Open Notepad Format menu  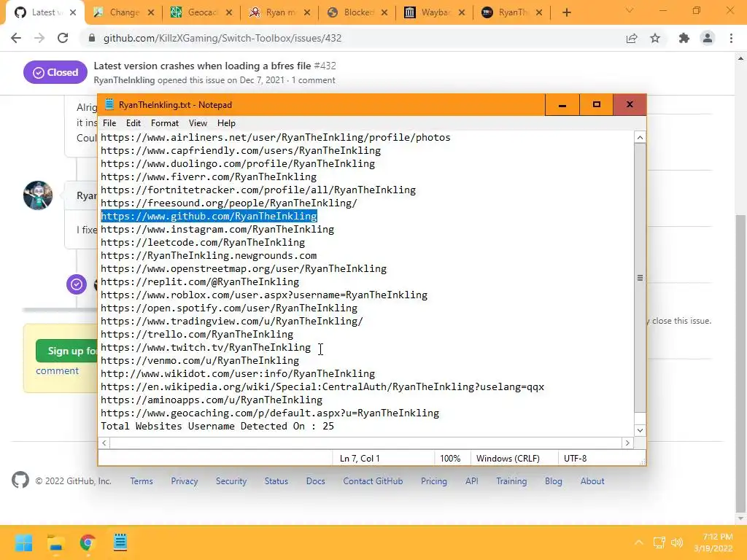[x=165, y=123]
